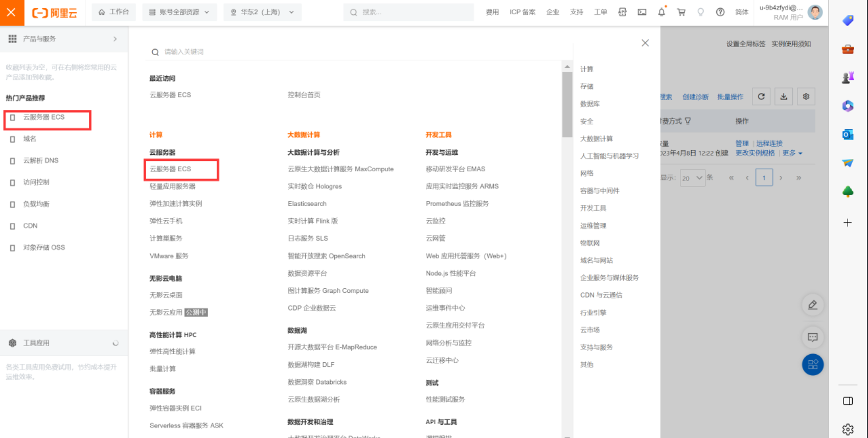Toggle favorite for 云解析 DNS
Viewport: 868px width, 438px height.
pyautogui.click(x=12, y=161)
